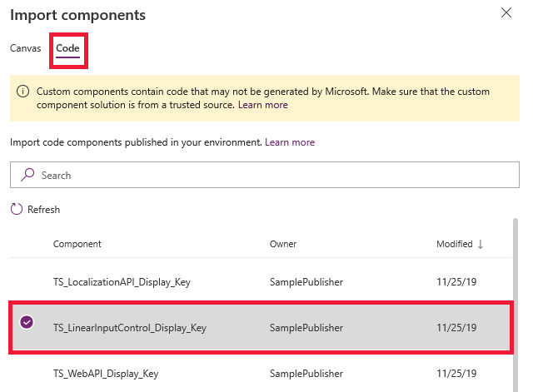Viewport: 533px width, 392px height.
Task: Switch to the Canvas tab
Action: click(26, 48)
